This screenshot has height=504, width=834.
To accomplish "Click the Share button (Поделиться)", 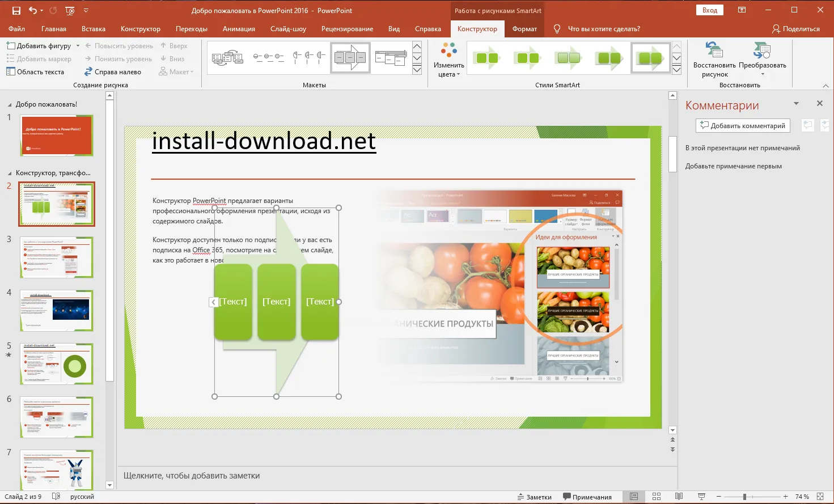I will (x=796, y=29).
